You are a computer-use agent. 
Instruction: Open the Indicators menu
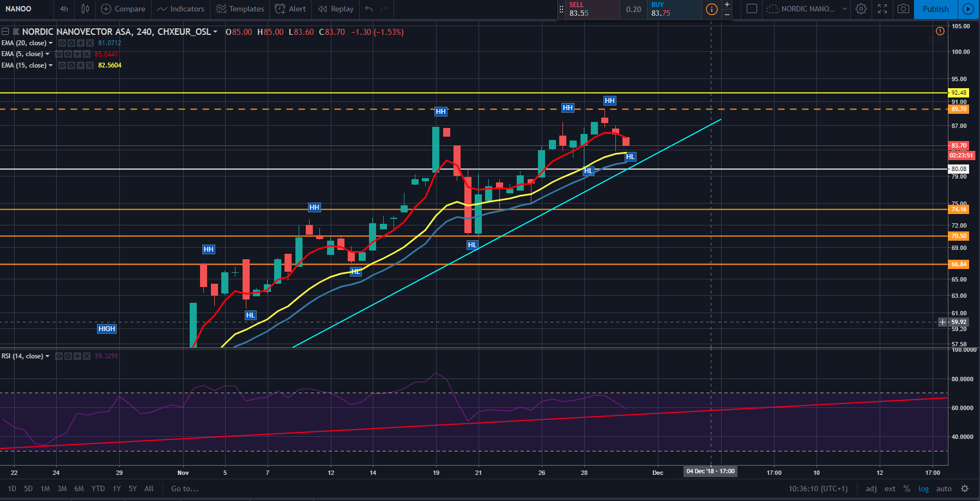[180, 9]
